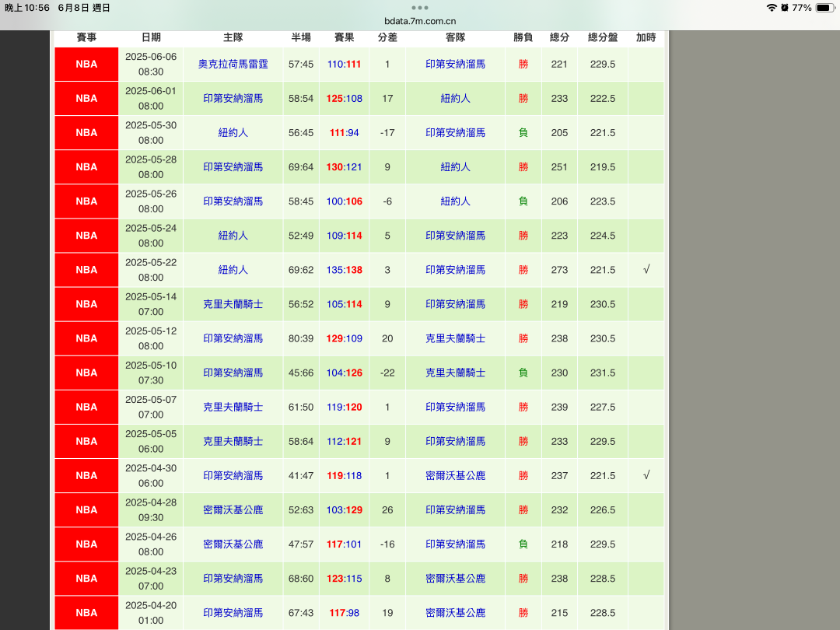
Task: Select total points 273 cell
Action: pos(559,270)
